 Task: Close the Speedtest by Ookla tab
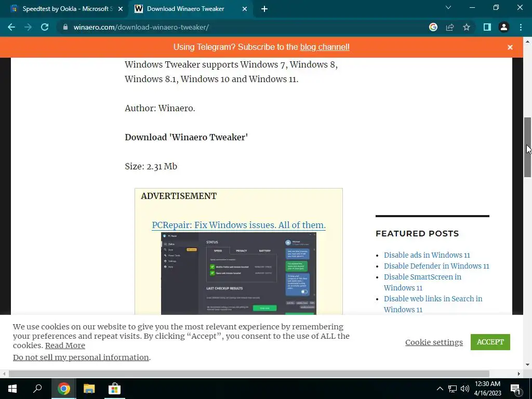[121, 9]
